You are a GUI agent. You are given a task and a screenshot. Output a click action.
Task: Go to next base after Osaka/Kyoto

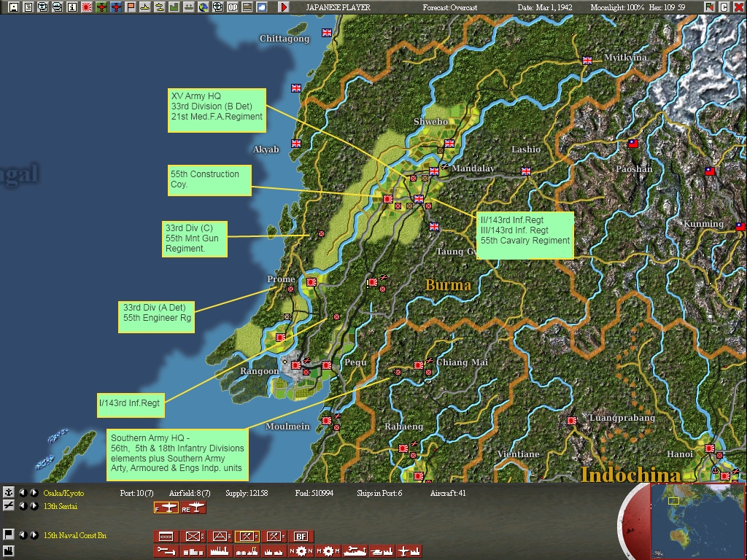pos(34,492)
